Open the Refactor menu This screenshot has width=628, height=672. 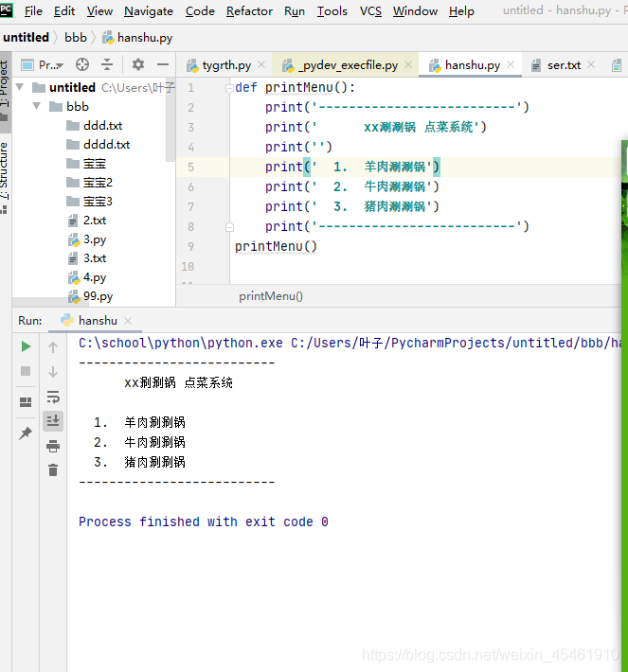coord(249,11)
